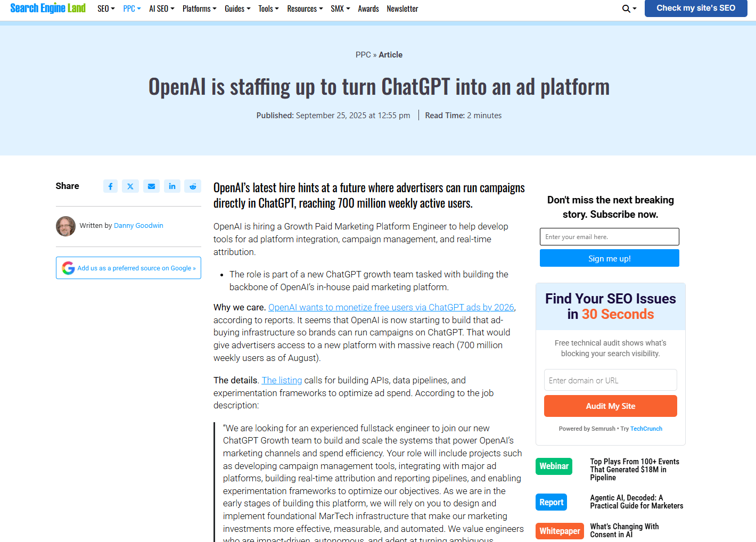The height and width of the screenshot is (542, 756).
Task: Add as preferred source on Google
Action: click(x=128, y=268)
